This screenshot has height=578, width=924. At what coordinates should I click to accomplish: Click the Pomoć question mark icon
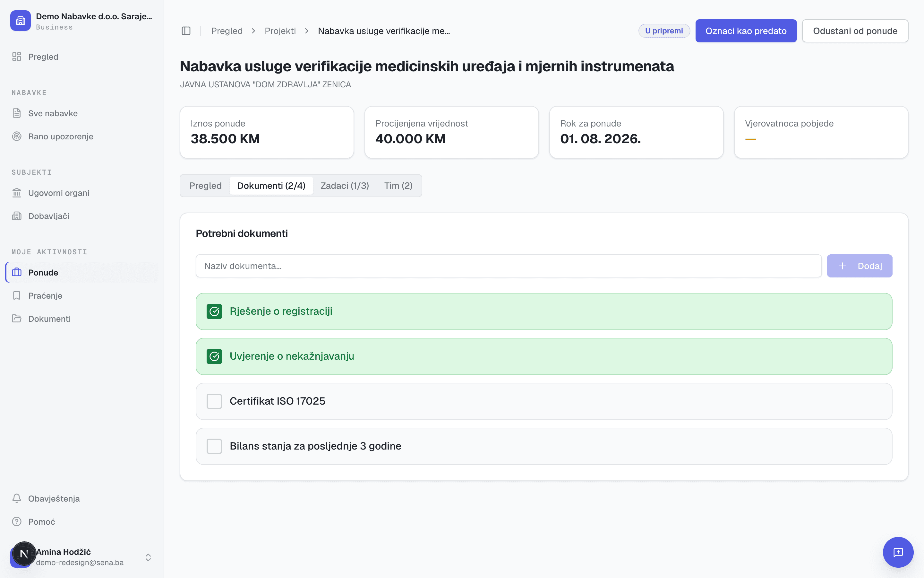tap(16, 522)
